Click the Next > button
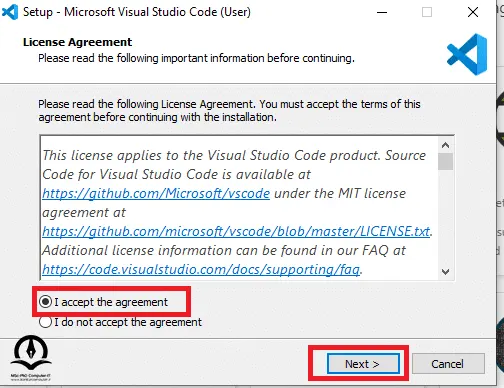Viewport: 504px width, 388px height. point(363,364)
